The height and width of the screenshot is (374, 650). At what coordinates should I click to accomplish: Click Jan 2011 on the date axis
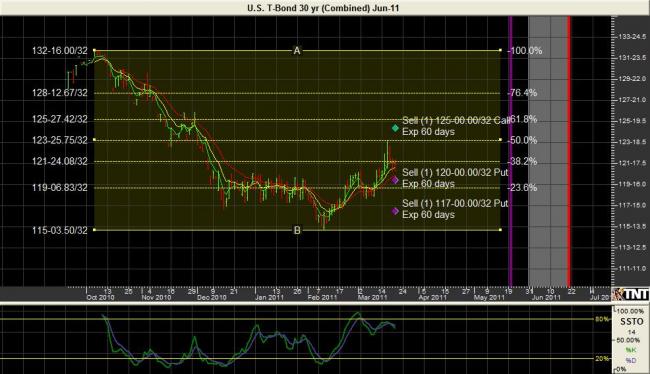click(x=269, y=297)
